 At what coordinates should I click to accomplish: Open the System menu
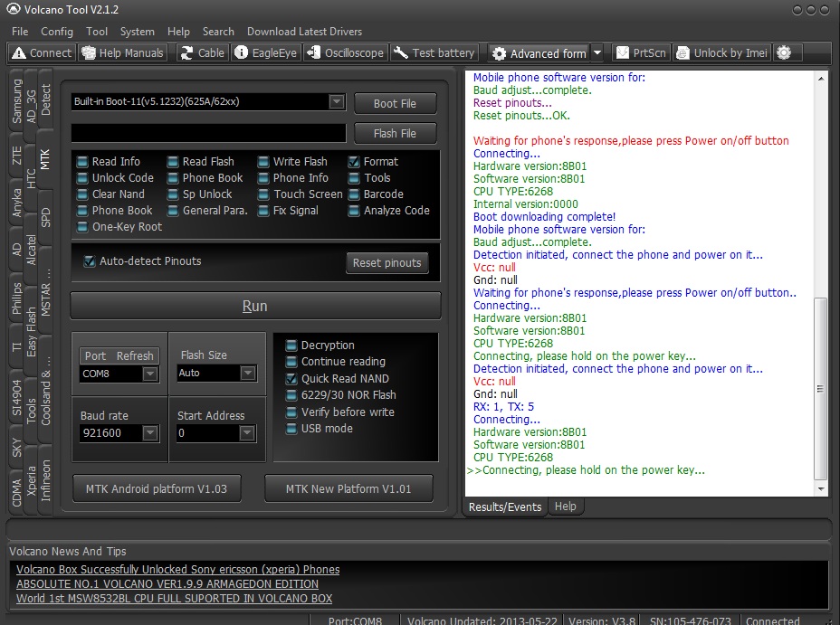(x=138, y=32)
